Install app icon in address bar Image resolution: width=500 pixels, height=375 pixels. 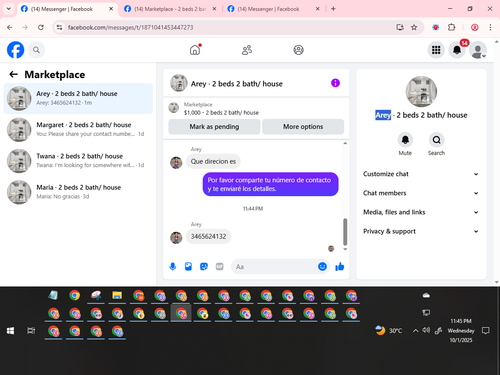pyautogui.click(x=400, y=27)
